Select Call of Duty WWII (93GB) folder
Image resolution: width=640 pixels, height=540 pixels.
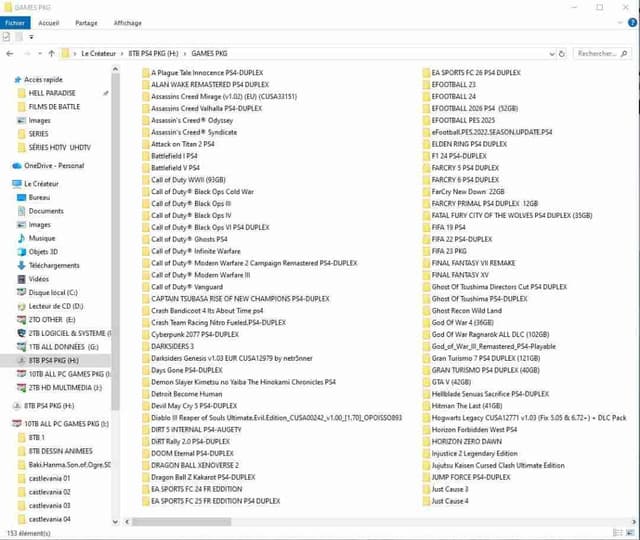[x=188, y=180]
